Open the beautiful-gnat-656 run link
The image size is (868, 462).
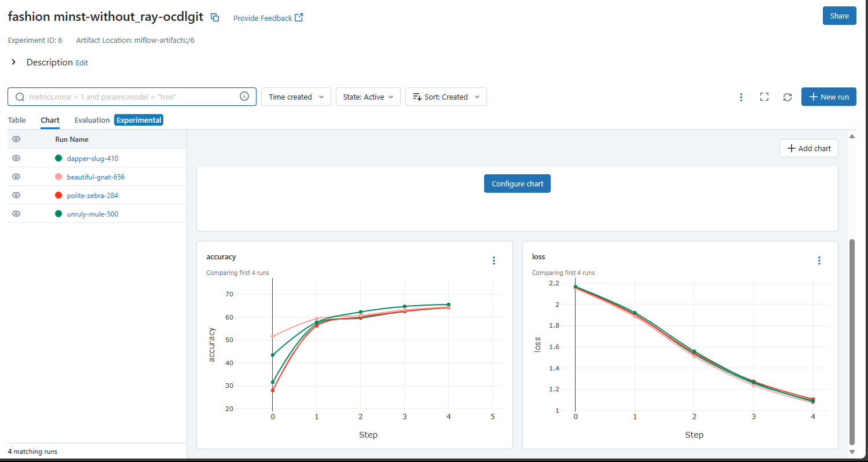point(96,177)
